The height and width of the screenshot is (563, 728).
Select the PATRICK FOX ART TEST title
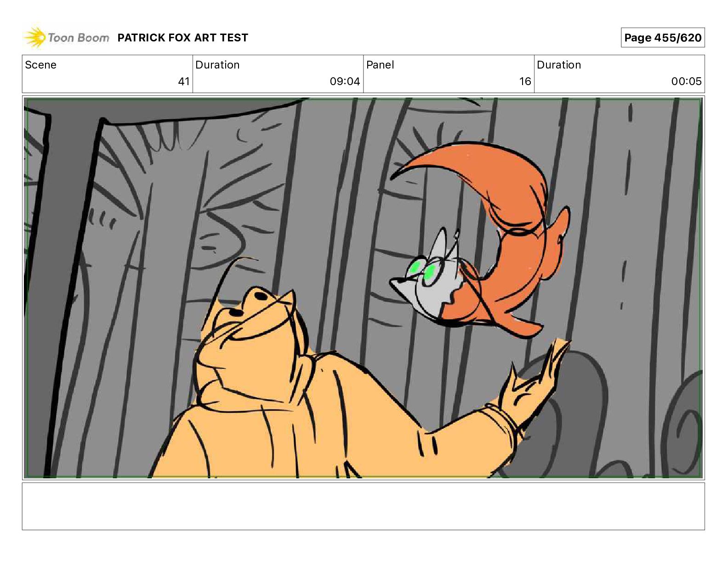(x=182, y=38)
